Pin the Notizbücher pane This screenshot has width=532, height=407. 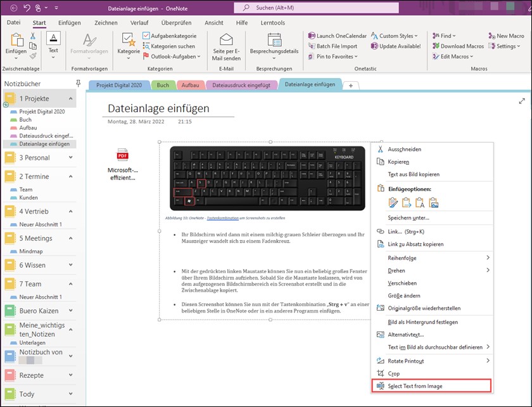[78, 83]
